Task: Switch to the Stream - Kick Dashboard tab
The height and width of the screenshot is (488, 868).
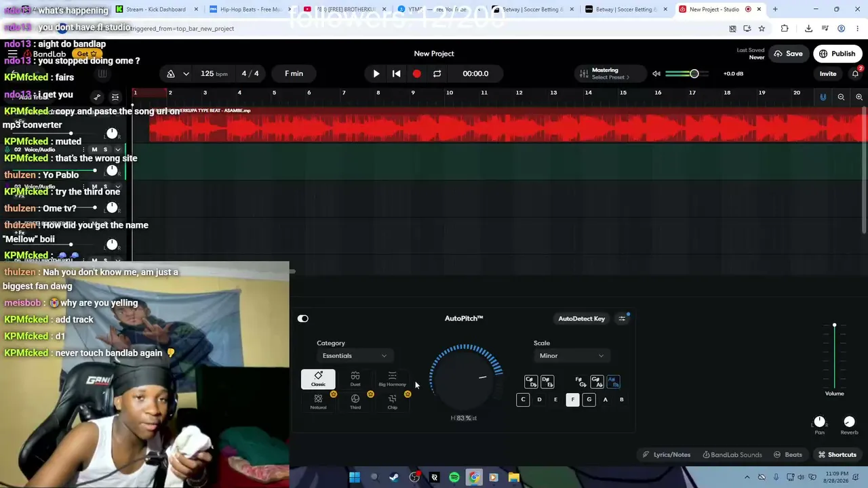Action: [157, 9]
